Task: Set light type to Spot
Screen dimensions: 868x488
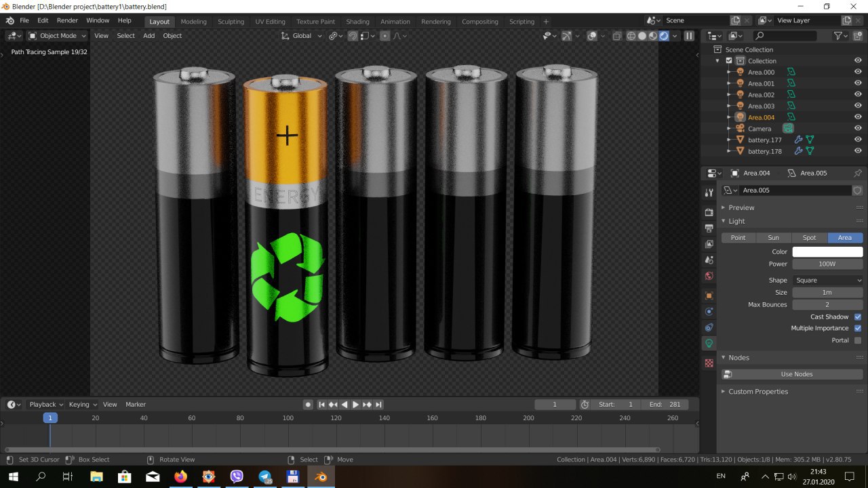Action: pos(810,237)
